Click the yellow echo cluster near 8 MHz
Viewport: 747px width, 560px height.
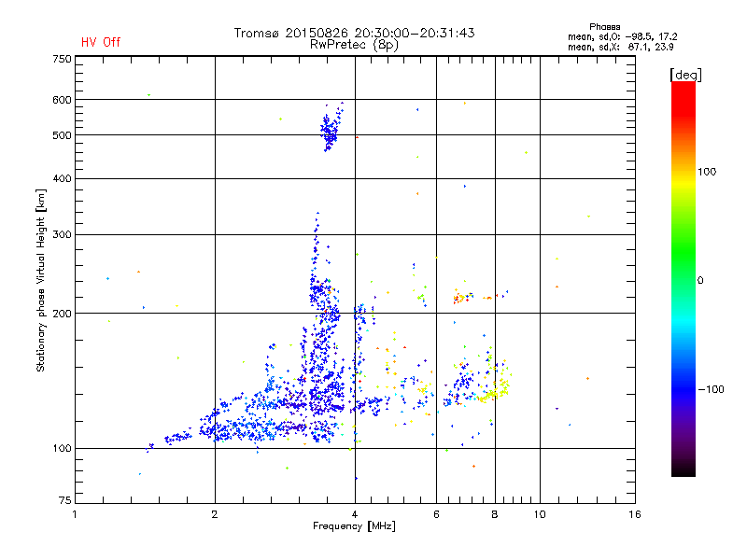[496, 390]
